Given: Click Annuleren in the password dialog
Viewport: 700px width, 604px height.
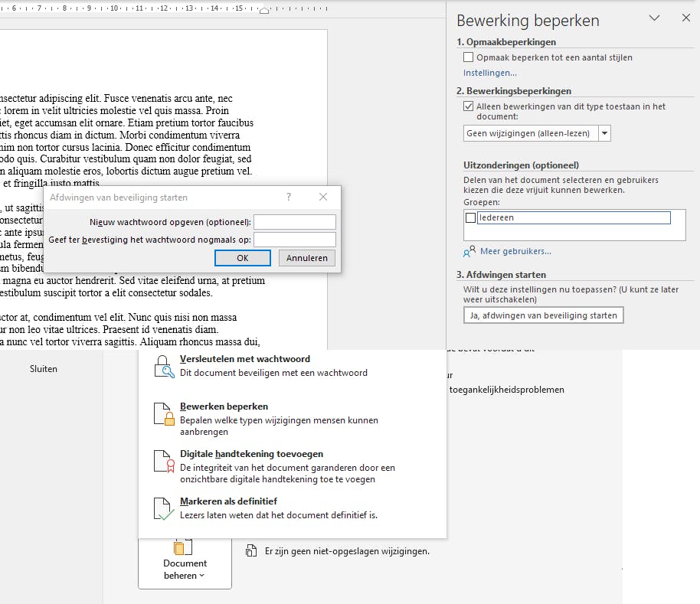Looking at the screenshot, I should (306, 258).
